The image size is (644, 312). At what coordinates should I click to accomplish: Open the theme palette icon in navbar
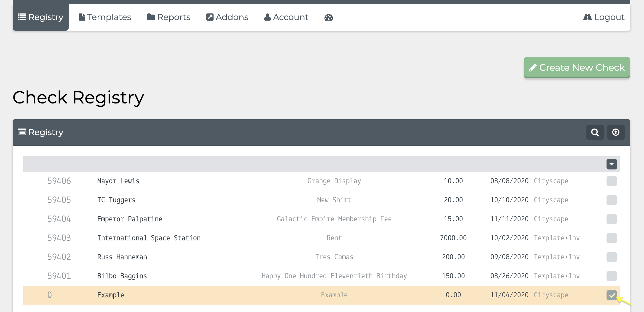328,17
